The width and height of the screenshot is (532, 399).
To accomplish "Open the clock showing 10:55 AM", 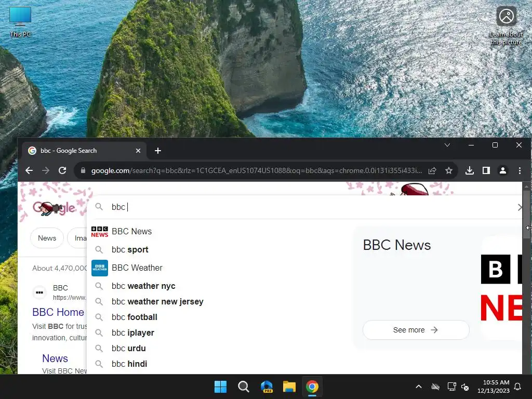I will tap(494, 387).
